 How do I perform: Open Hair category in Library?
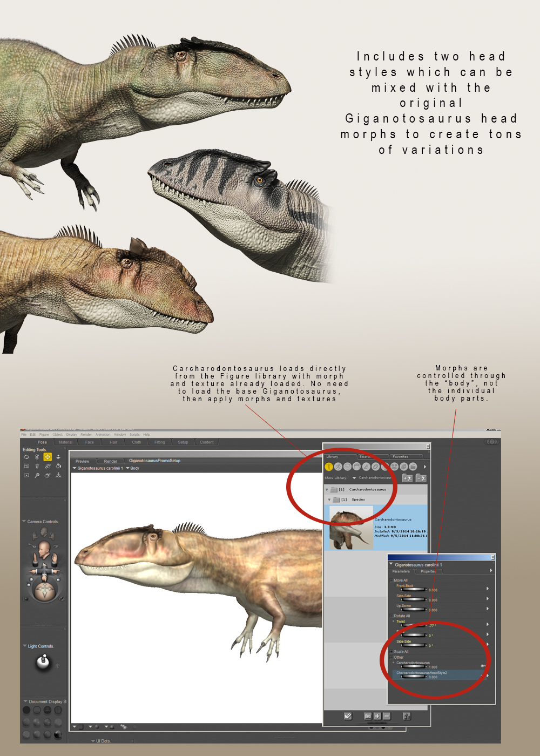[x=356, y=467]
